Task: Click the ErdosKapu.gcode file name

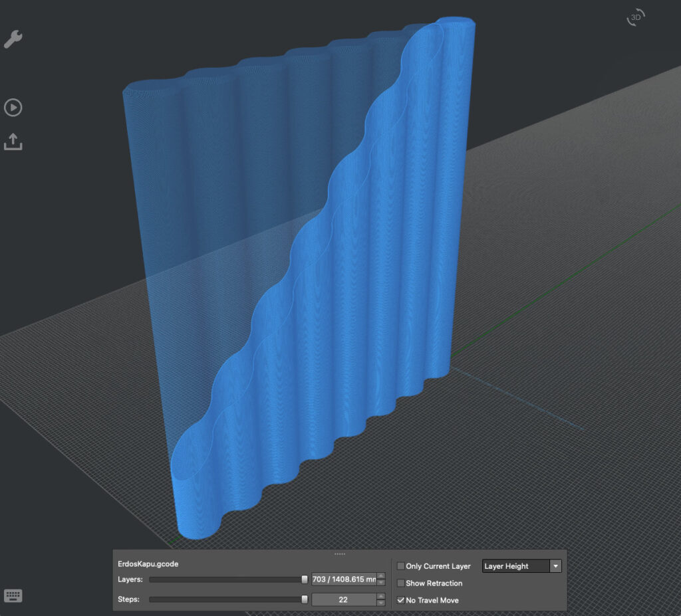Action: (148, 564)
